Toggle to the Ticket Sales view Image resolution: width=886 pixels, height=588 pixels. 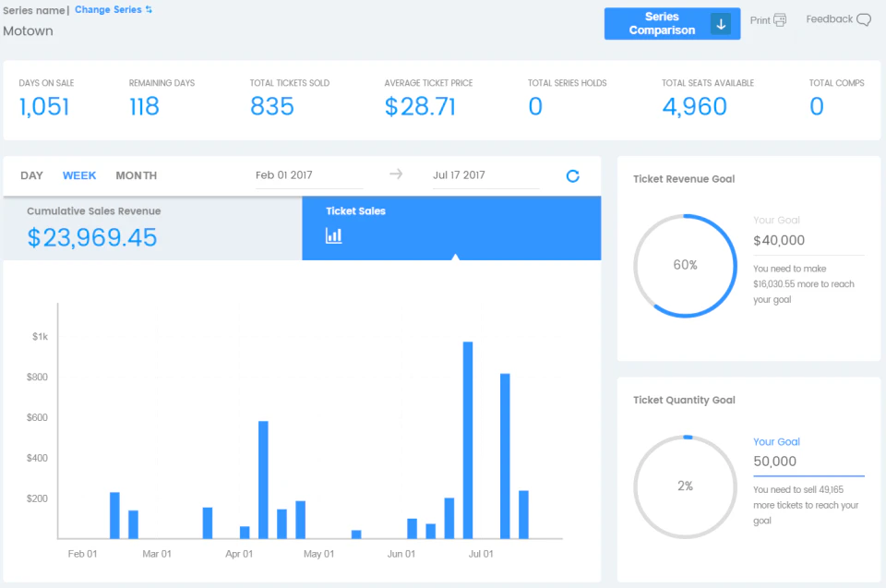pyautogui.click(x=451, y=227)
